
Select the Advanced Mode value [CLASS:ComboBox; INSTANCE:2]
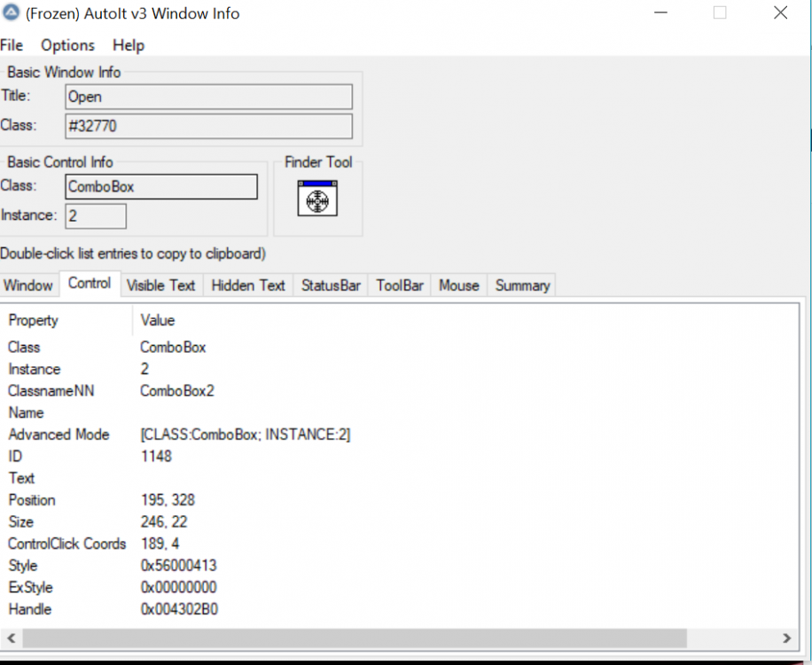point(246,434)
